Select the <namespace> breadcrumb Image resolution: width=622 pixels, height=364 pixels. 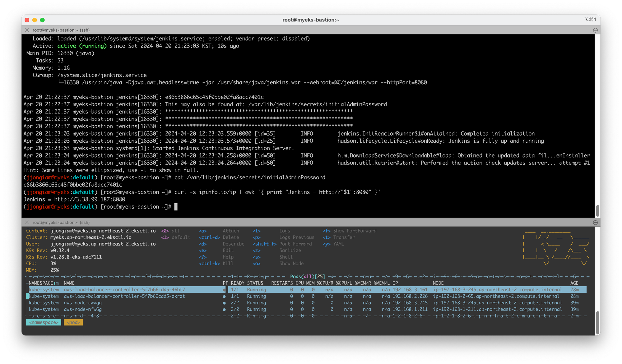coord(44,323)
